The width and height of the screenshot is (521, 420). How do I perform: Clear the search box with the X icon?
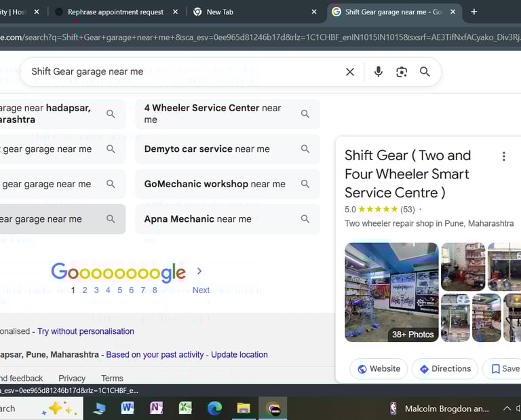coord(350,72)
